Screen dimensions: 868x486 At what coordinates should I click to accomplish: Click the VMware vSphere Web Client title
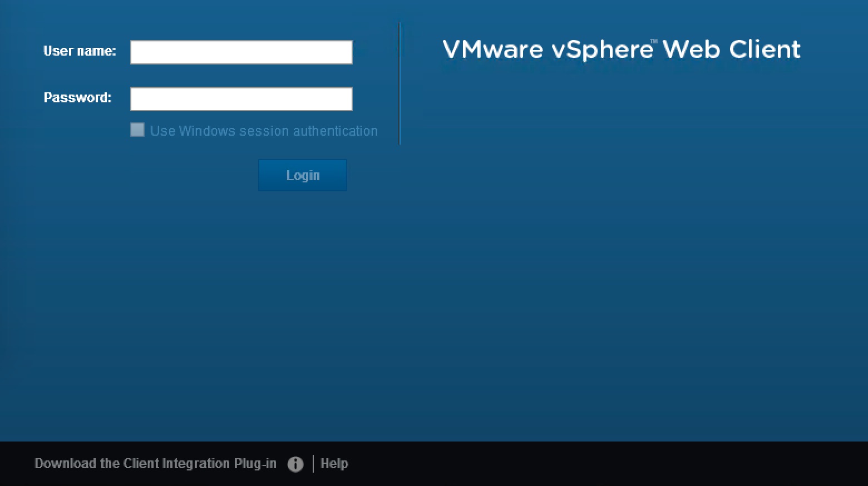point(622,50)
